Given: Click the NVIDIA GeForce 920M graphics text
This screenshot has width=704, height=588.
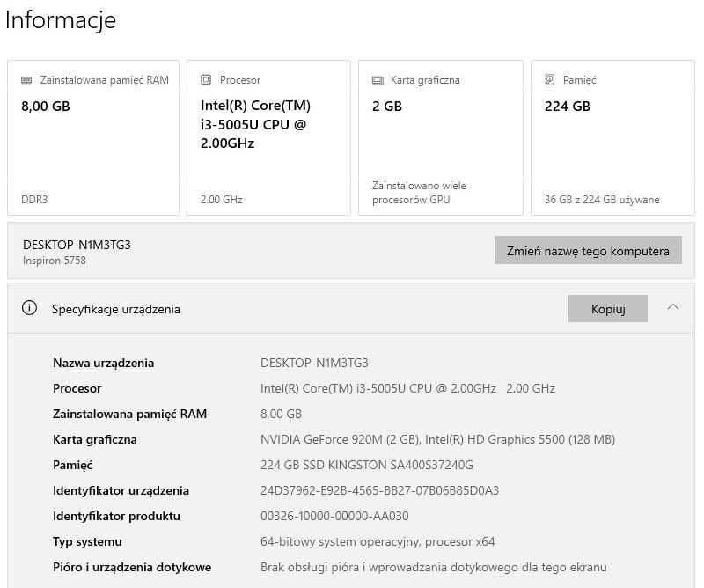Looking at the screenshot, I should (x=337, y=439).
